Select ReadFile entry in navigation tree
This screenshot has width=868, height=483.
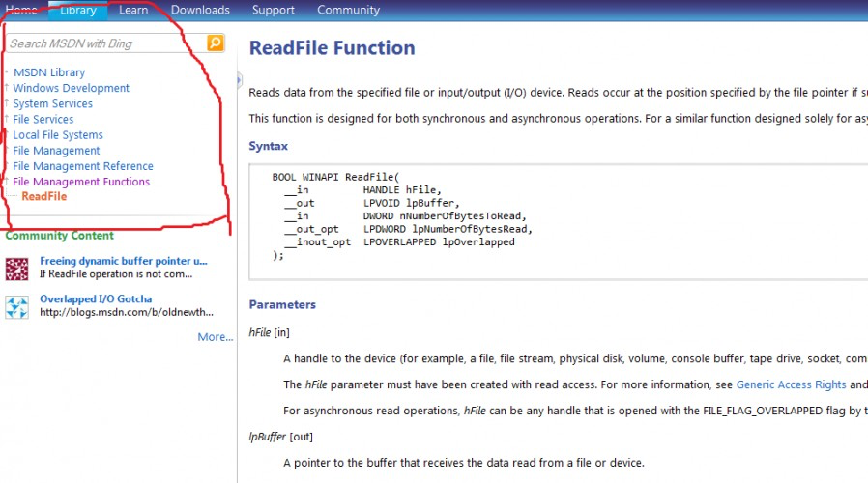point(44,196)
